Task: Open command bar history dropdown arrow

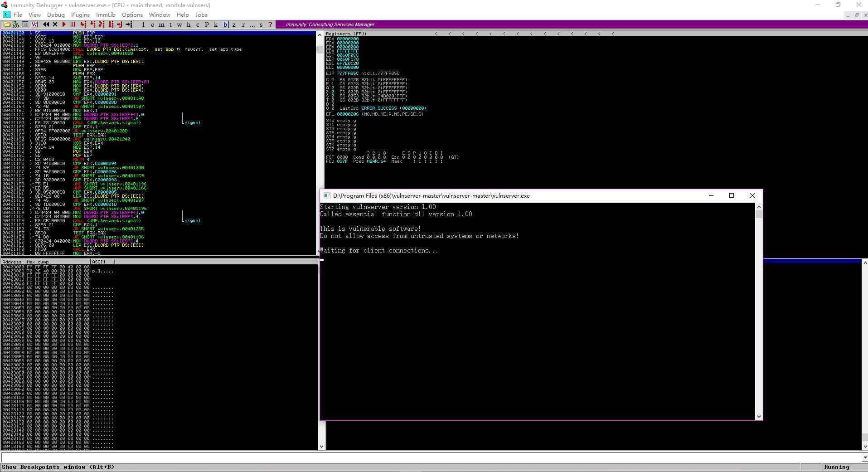Action: pos(864,457)
